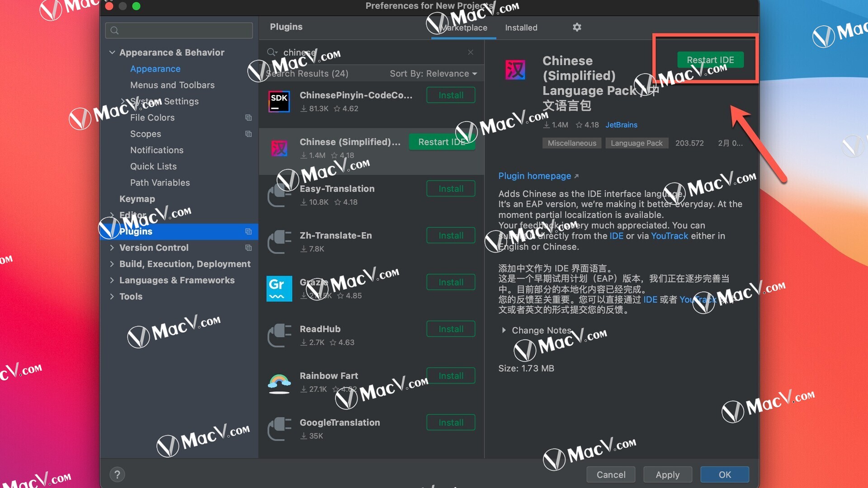Install the Zh-Translate-En plugin

click(x=451, y=235)
